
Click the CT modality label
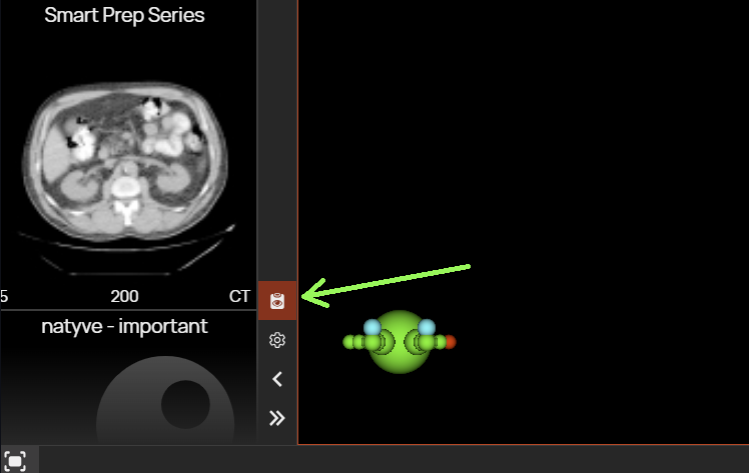coord(239,296)
